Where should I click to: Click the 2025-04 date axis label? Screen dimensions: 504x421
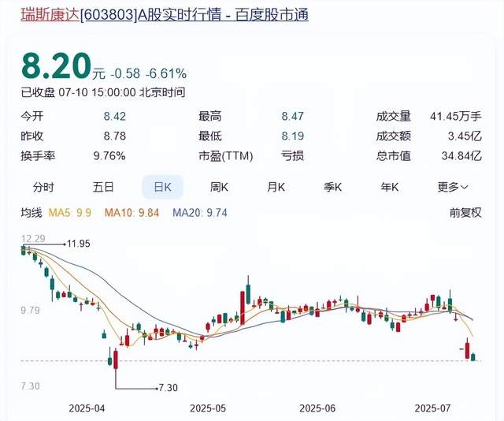point(87,408)
